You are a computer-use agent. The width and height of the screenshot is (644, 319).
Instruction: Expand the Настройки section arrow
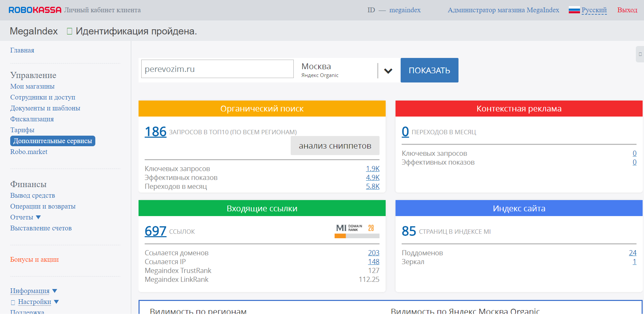pos(57,302)
